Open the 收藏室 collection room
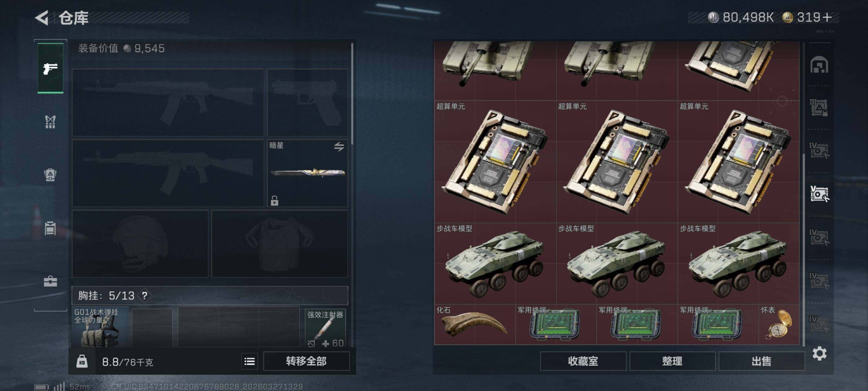Screen dimensions: 868x391 583,361
